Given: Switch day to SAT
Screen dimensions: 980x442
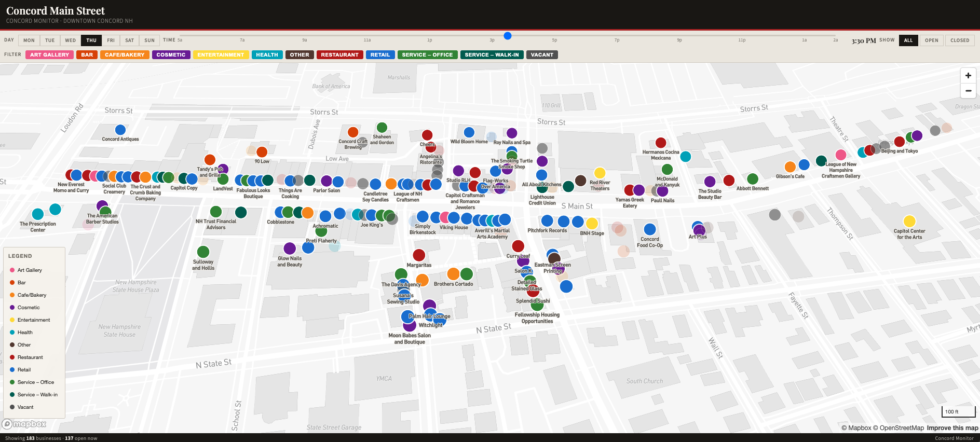Looking at the screenshot, I should tap(130, 40).
